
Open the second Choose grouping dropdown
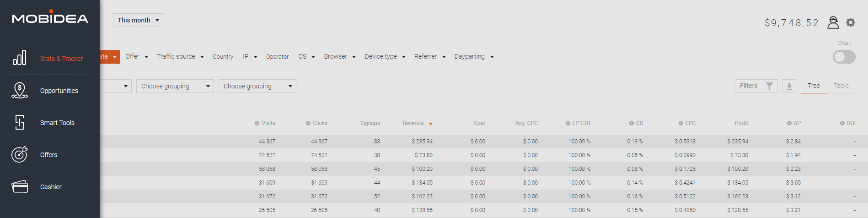[x=257, y=86]
